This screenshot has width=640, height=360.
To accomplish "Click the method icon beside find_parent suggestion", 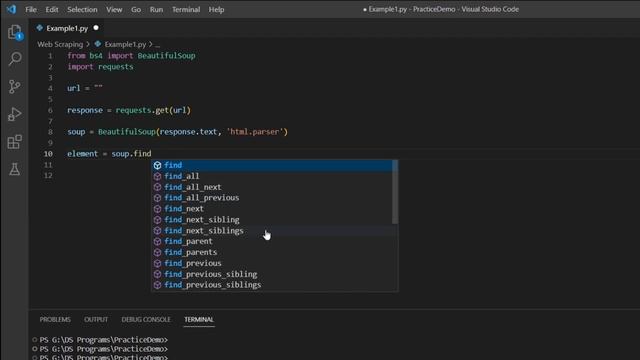I will 158,242.
